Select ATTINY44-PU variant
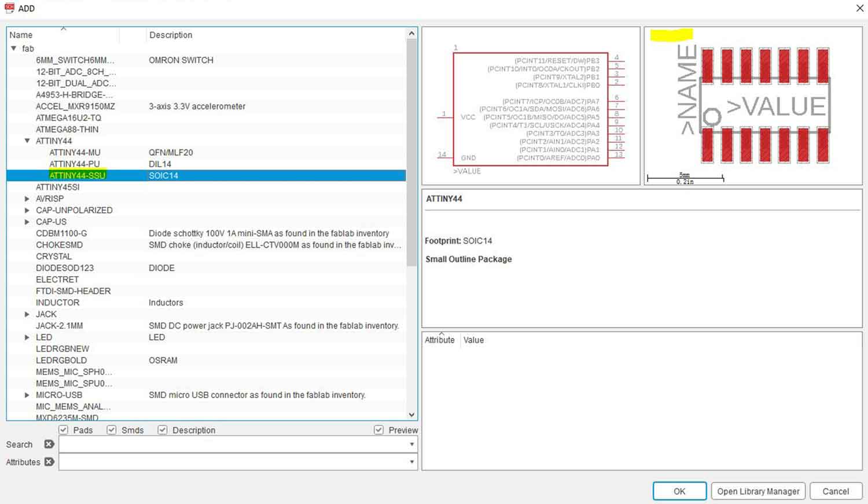The height and width of the screenshot is (504, 868). [x=74, y=164]
